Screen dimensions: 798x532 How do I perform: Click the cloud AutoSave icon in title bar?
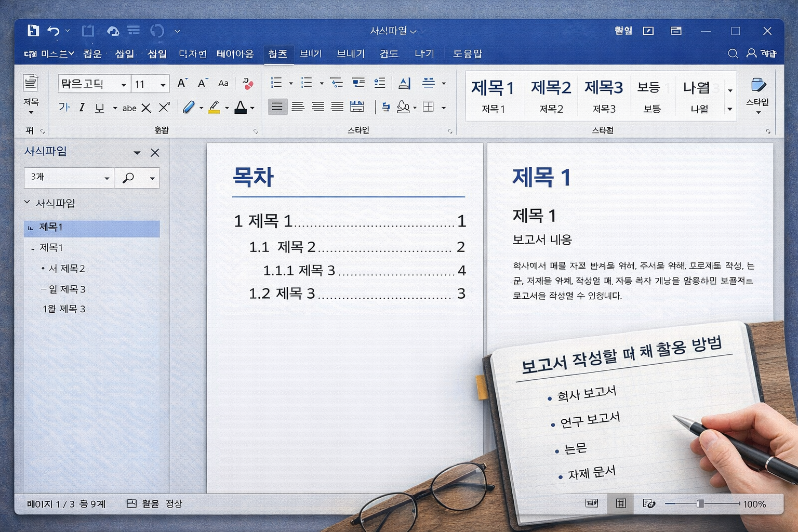tap(113, 31)
